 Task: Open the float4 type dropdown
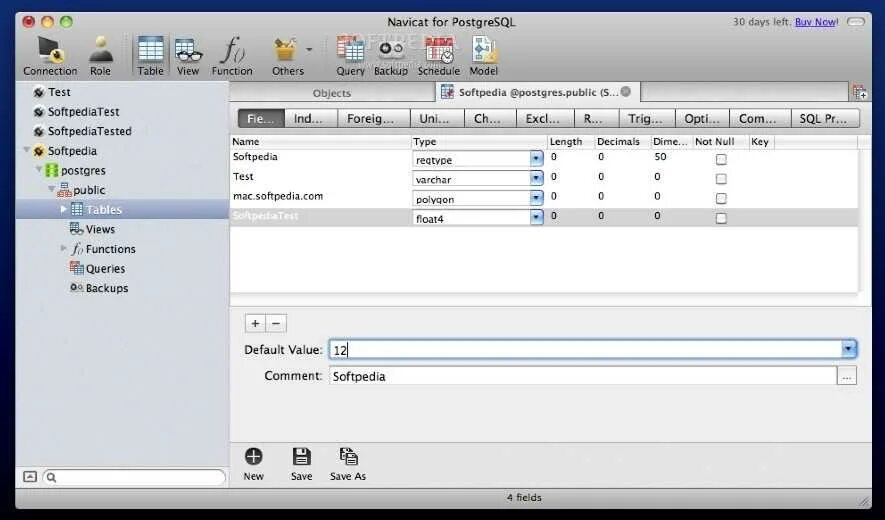[536, 218]
